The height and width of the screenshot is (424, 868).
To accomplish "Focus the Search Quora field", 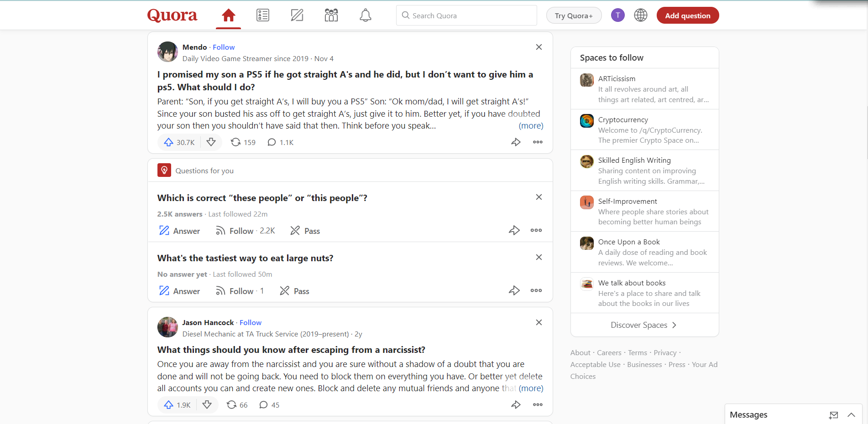I will [x=466, y=16].
